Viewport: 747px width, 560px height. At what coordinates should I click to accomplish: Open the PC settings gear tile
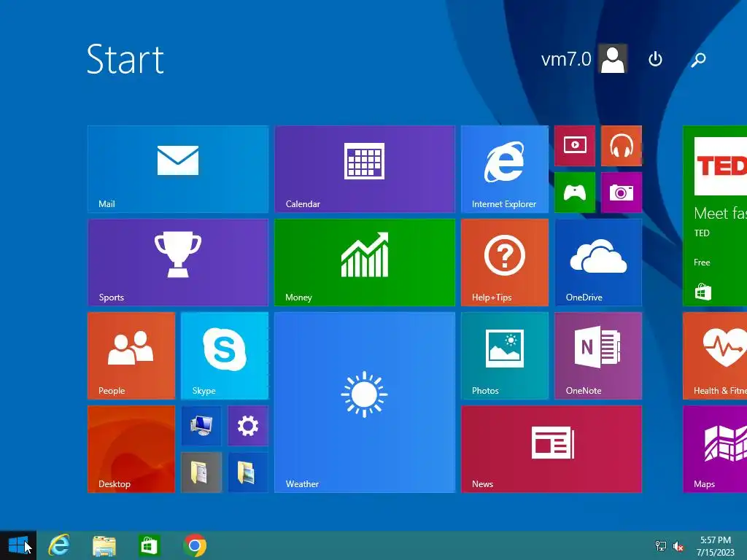coord(248,426)
